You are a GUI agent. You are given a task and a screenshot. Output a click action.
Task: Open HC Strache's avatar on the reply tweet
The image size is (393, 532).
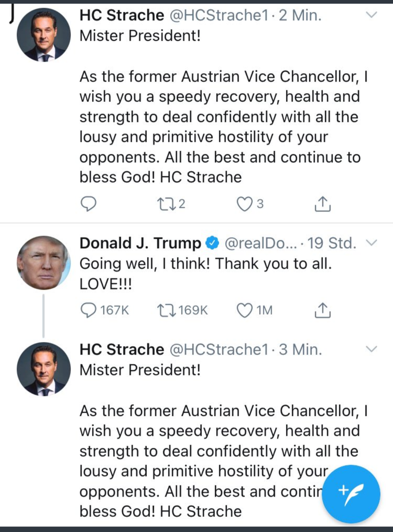click(x=43, y=369)
